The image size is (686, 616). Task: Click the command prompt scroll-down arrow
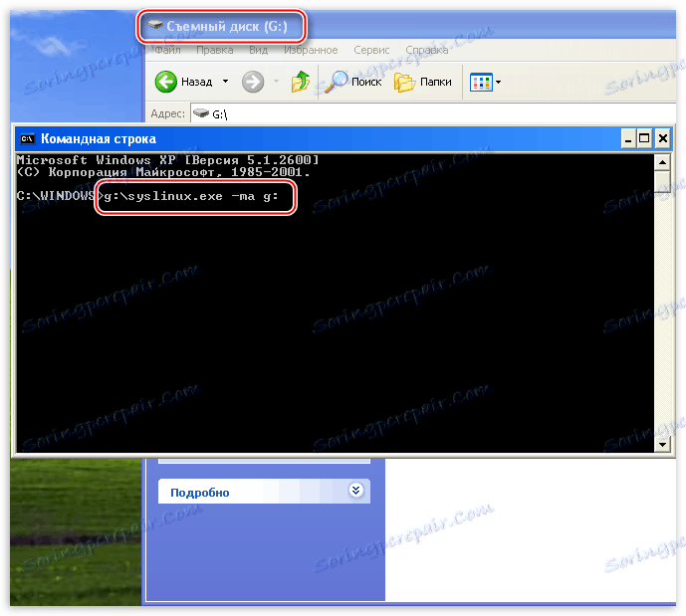662,445
